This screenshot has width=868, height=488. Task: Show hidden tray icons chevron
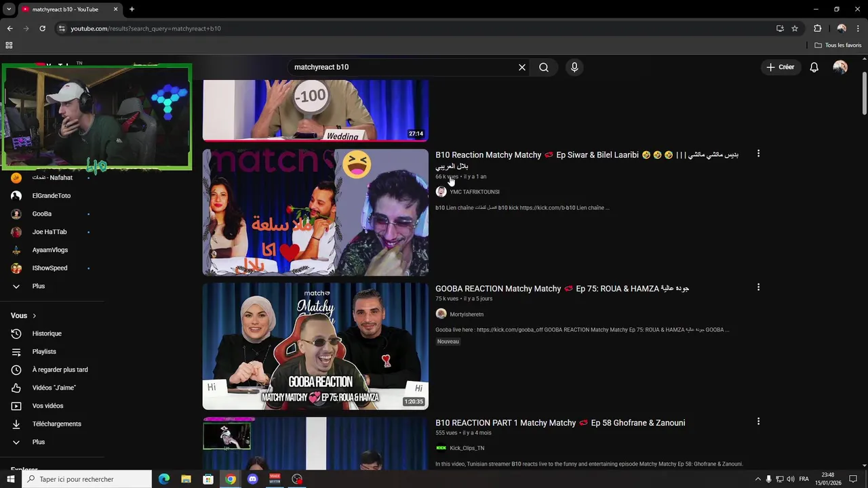758,479
